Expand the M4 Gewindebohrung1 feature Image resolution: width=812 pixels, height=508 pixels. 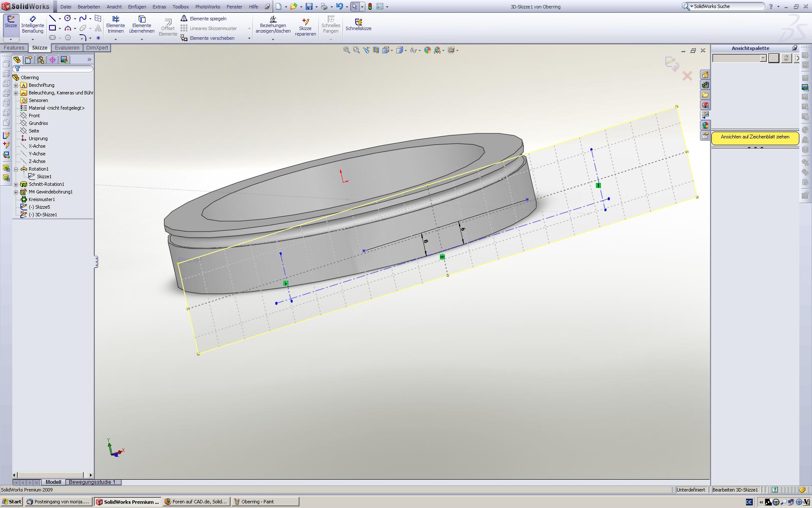coord(16,192)
